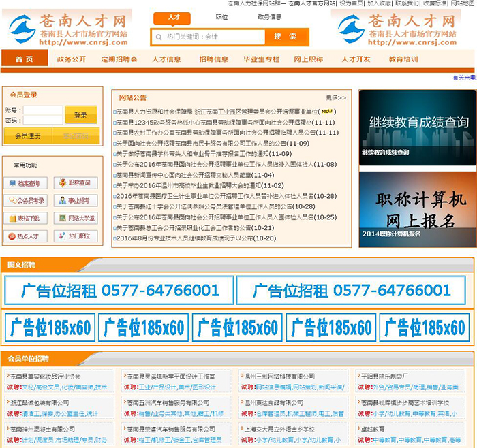
Task: Select the 职位 search tab
Action: (x=221, y=17)
